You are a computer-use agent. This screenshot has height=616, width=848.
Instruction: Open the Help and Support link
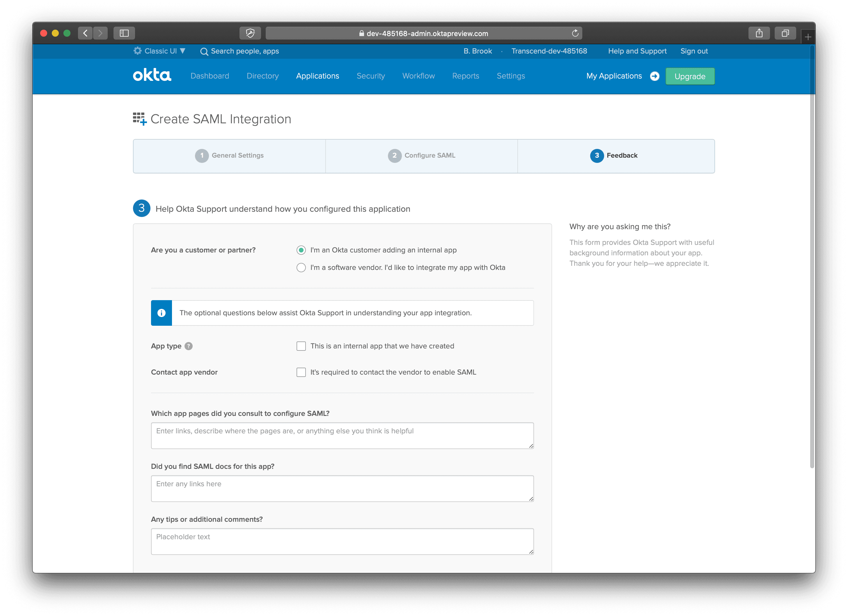[637, 51]
